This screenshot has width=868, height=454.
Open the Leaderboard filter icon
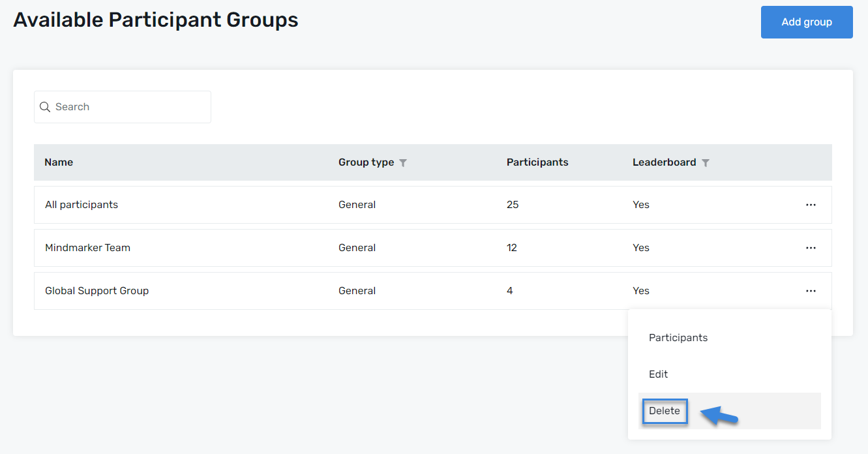click(x=705, y=163)
